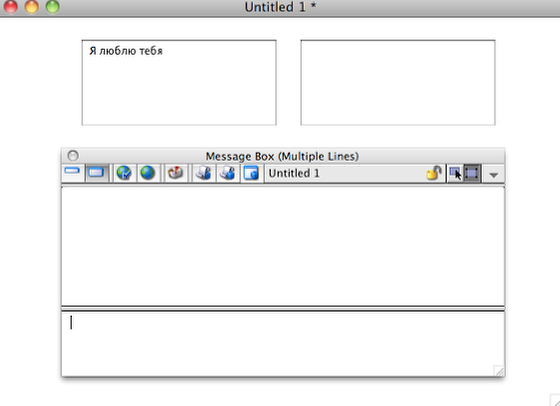Click the message results output pane

pyautogui.click(x=283, y=246)
